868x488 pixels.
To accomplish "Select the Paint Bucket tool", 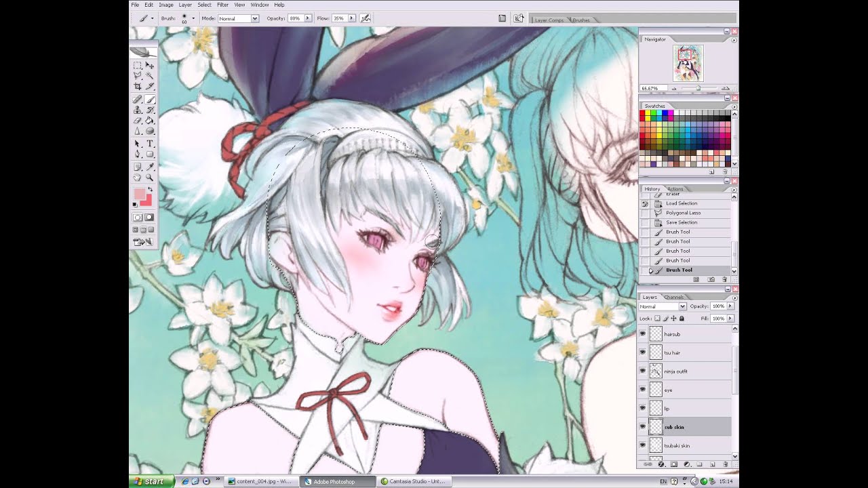I will coord(150,120).
